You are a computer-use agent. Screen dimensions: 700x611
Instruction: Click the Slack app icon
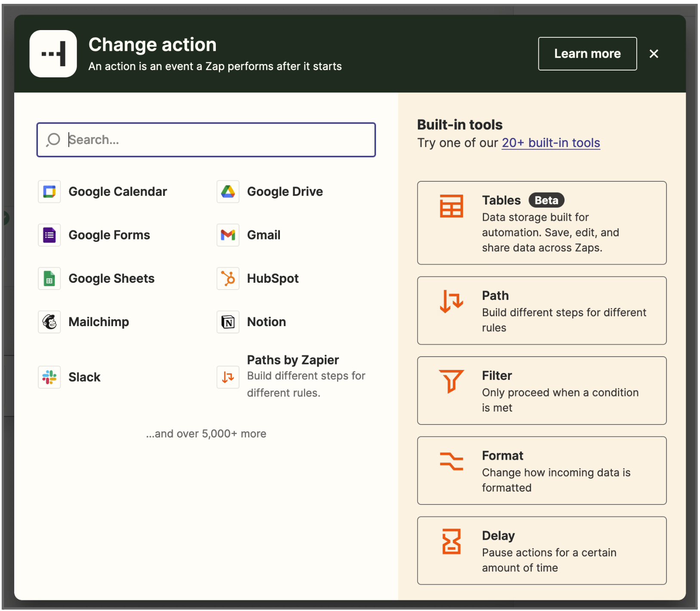pos(49,377)
